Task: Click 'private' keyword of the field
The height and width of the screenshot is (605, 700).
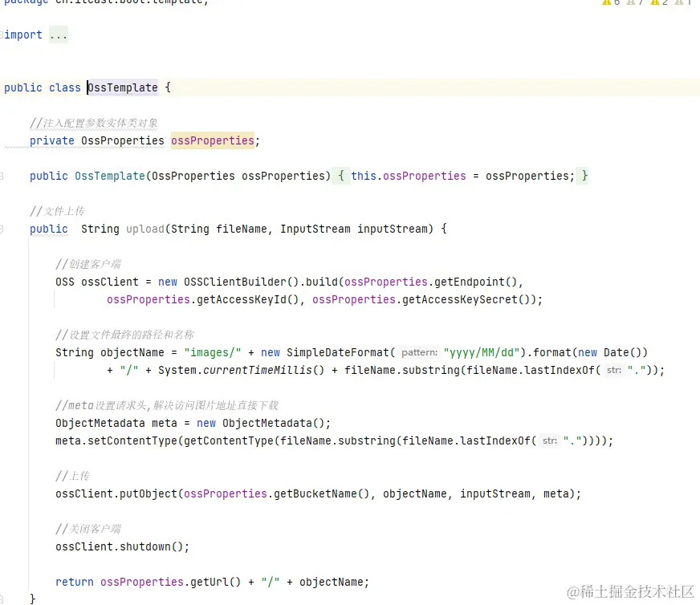Action: pos(52,140)
